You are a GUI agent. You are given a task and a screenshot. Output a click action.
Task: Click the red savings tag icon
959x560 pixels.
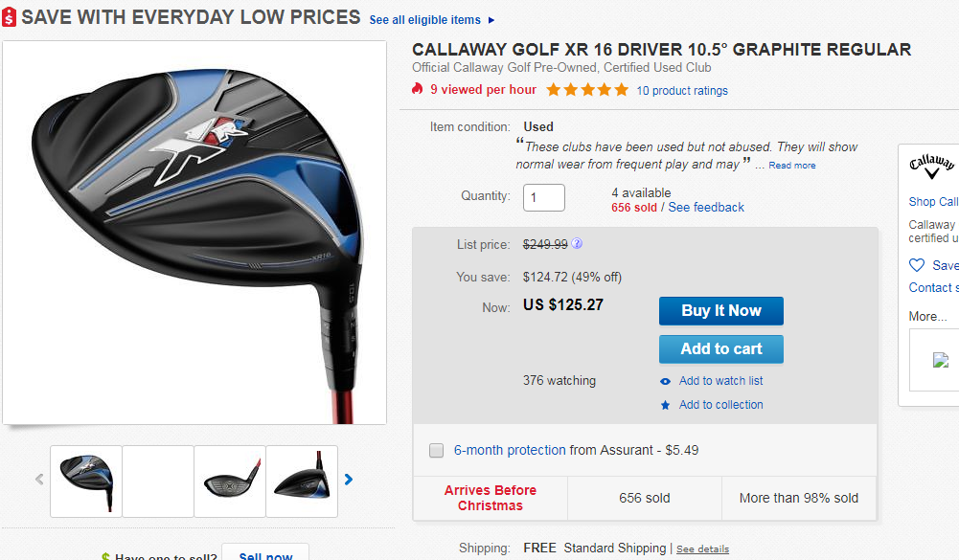10,18
